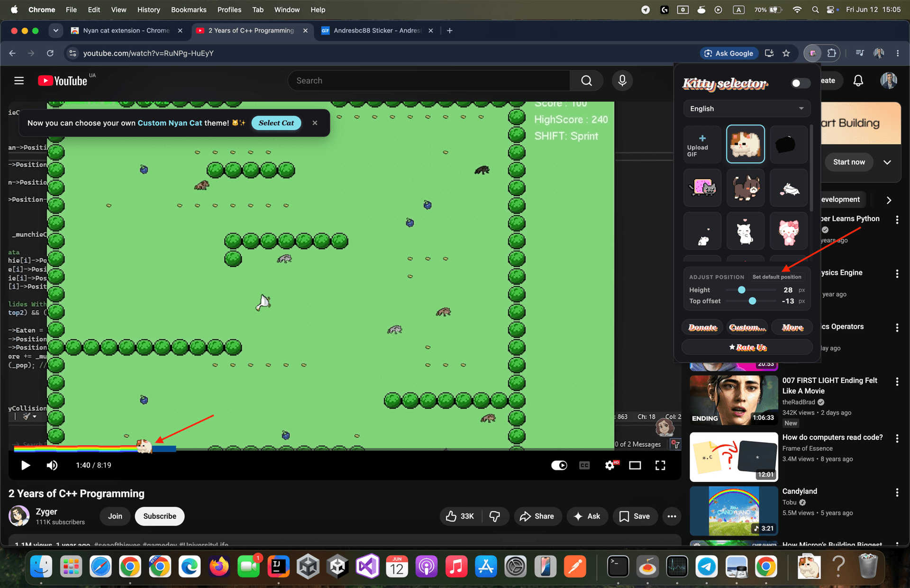Screen dimensions: 910x588
Task: Open a new tab with plus button
Action: click(x=449, y=30)
